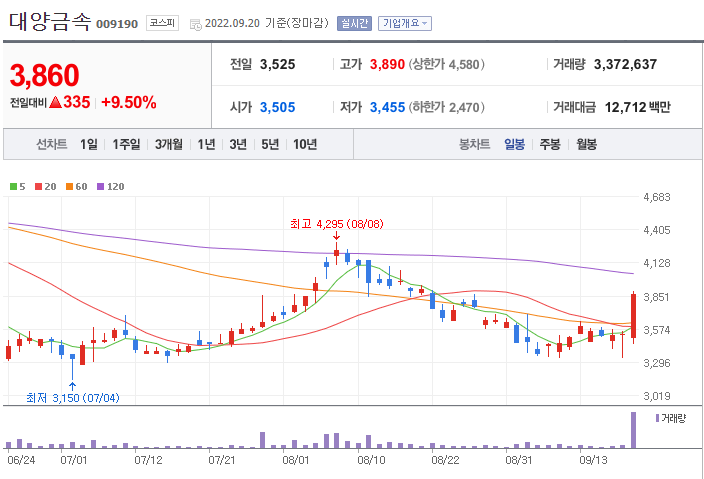Select the 1일 line chart tab

[x=89, y=145]
